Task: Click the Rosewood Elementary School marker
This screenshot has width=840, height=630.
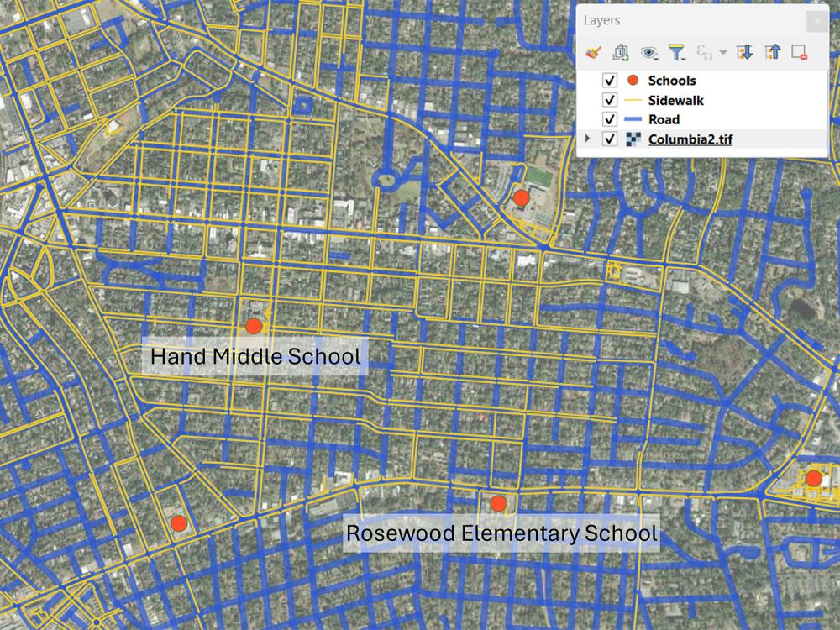Action: [500, 502]
